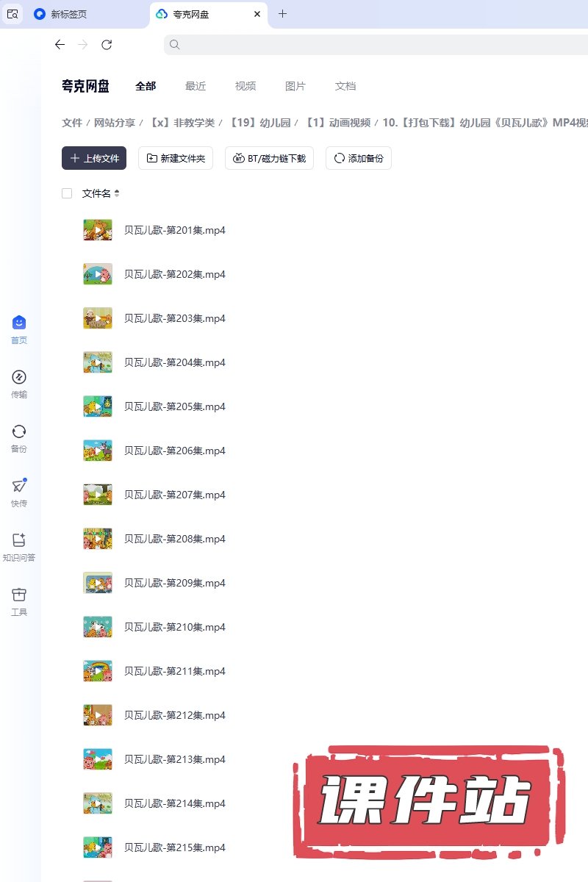Viewport: 588px width, 882px height.
Task: Switch to the 图片 category tab
Action: [x=295, y=86]
